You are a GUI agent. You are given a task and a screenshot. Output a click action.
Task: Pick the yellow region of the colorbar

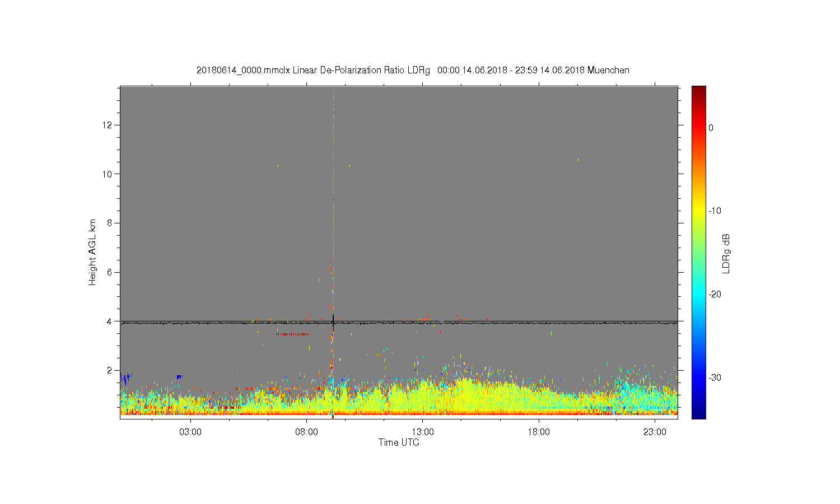tap(699, 211)
